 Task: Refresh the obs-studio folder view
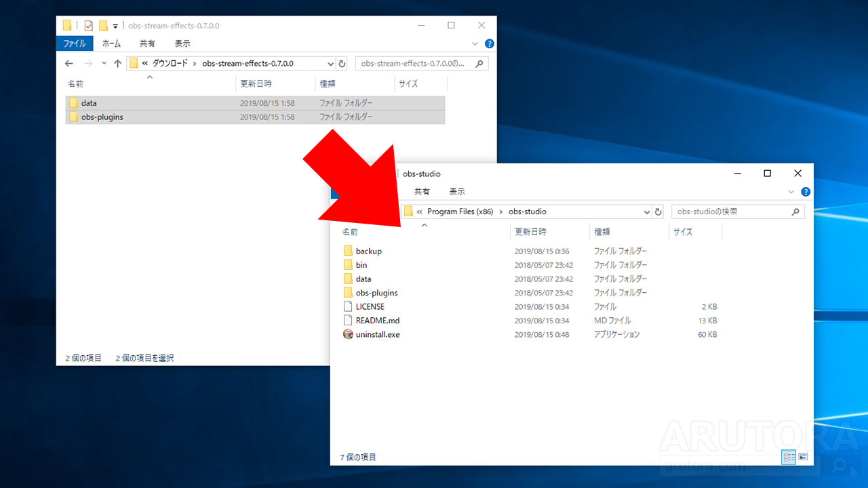[658, 211]
